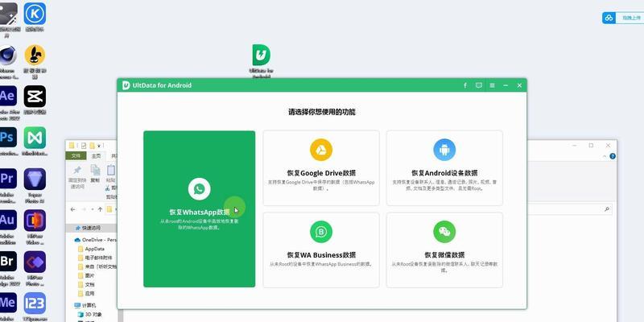Launch MindMaster from desktop

(x=35, y=142)
